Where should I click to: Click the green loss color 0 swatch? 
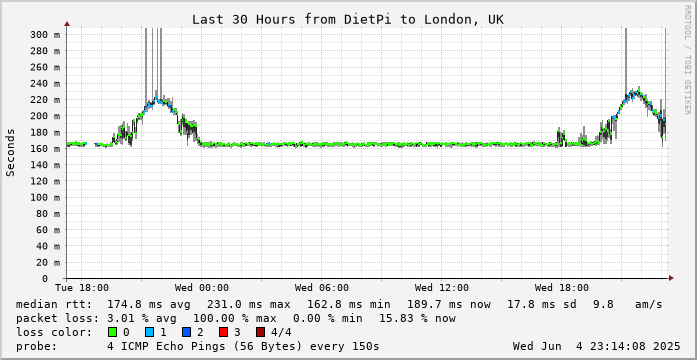click(112, 332)
